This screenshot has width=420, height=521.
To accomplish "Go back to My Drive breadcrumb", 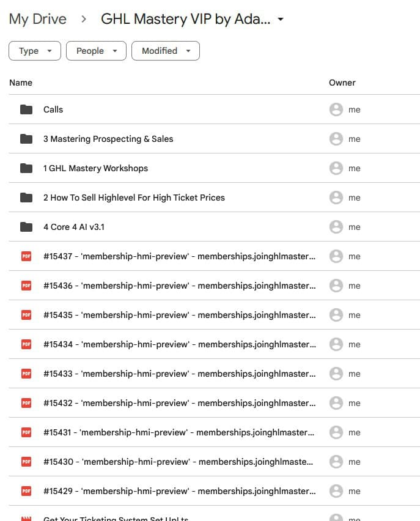I will 37,20.
